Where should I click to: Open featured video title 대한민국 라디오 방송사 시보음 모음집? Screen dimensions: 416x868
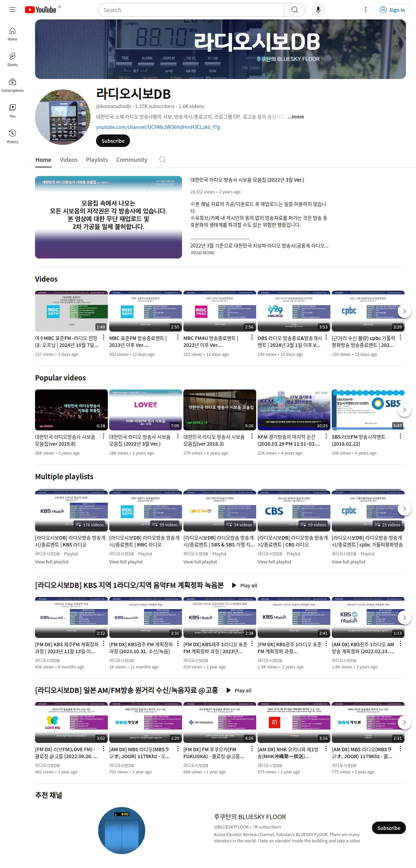click(247, 180)
